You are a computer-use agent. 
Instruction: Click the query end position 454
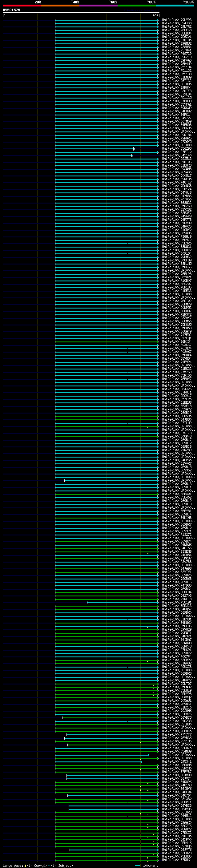155,15
